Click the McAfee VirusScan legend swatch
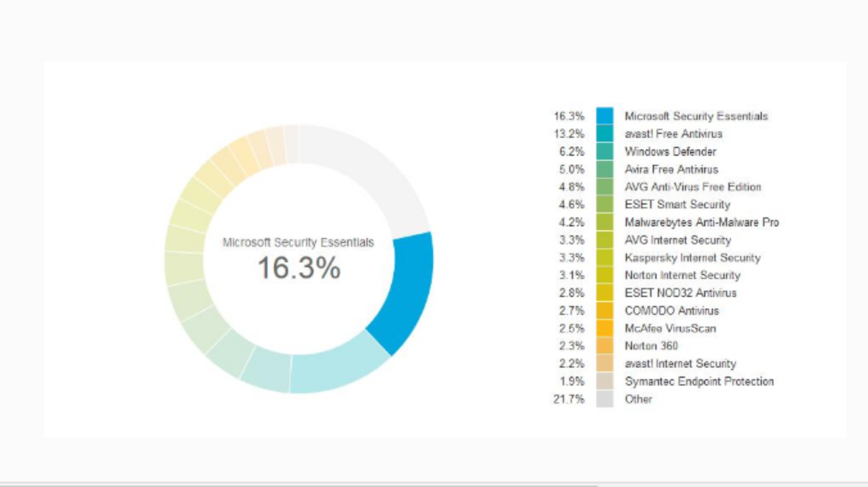The height and width of the screenshot is (487, 868). (604, 328)
